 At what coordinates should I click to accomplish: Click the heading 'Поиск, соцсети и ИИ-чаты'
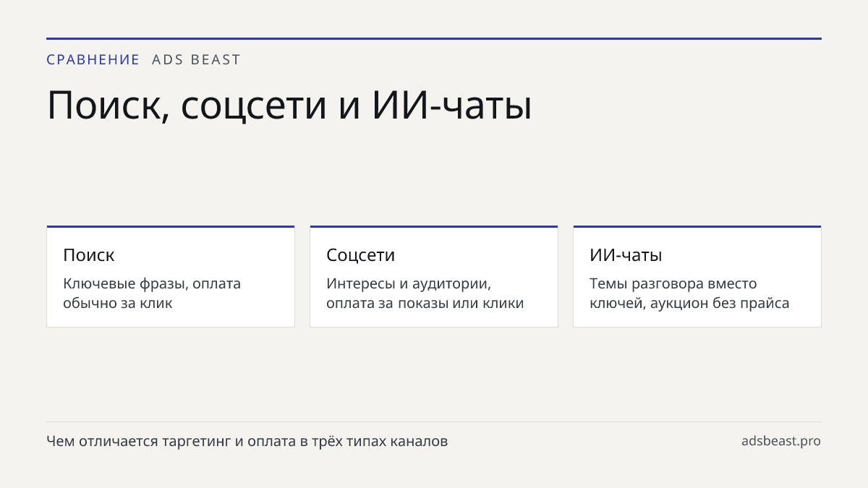coord(289,106)
